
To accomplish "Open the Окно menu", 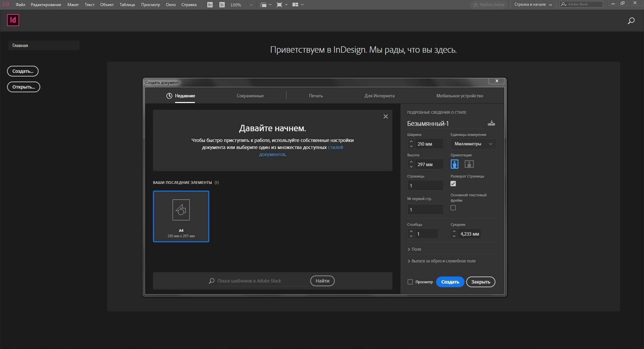I will [x=171, y=5].
